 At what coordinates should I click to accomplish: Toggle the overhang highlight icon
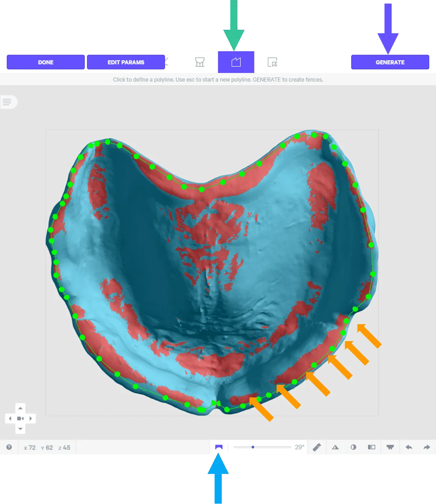(x=219, y=447)
